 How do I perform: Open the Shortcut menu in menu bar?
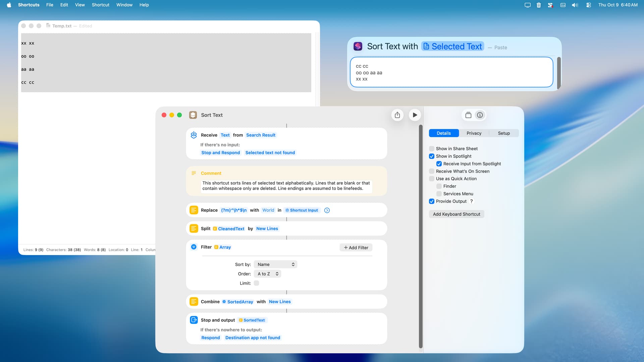coord(100,5)
